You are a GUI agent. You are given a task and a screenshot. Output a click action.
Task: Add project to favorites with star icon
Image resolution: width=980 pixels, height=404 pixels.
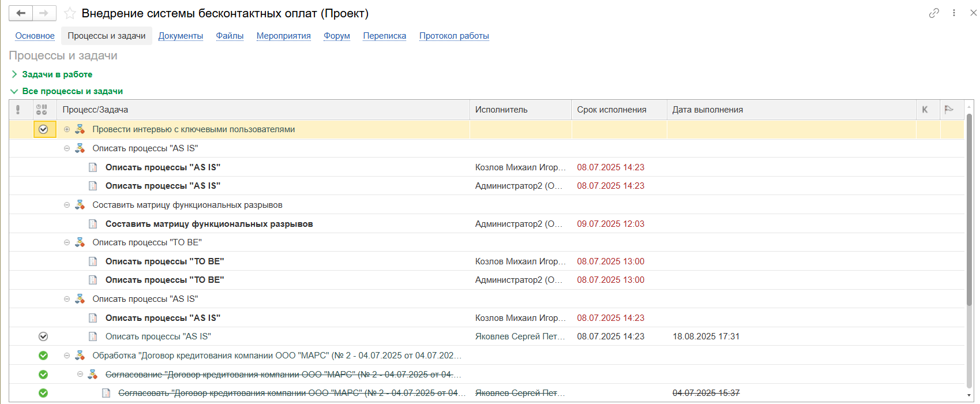click(70, 13)
